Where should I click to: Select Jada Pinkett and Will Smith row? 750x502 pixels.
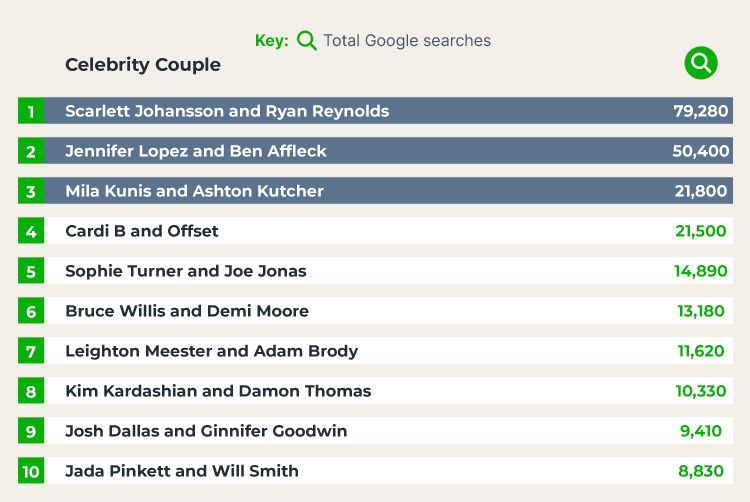point(375,471)
